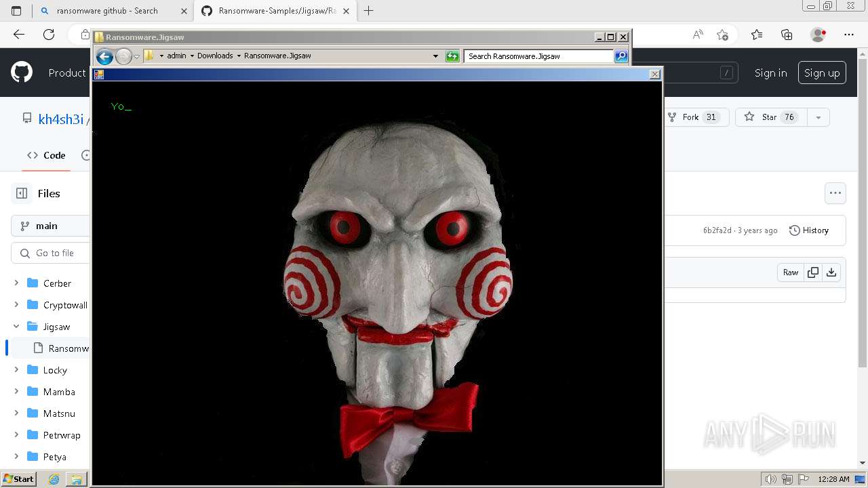This screenshot has height=488, width=868.
Task: Open Read aloud in Edge toolbar
Action: (698, 35)
